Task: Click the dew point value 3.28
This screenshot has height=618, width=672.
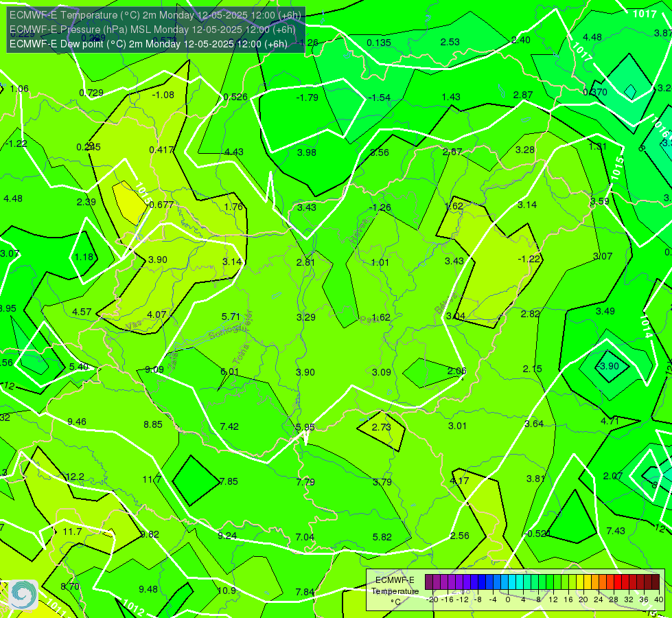Action: [x=525, y=150]
